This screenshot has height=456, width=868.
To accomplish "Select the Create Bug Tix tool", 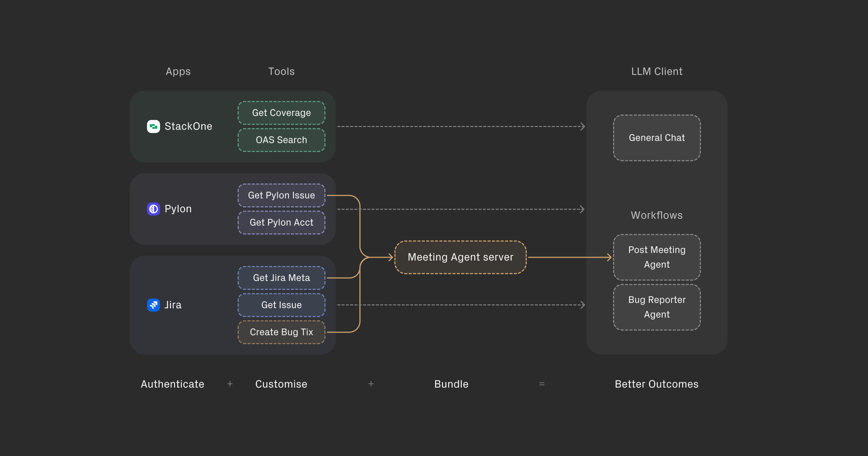I will (281, 332).
